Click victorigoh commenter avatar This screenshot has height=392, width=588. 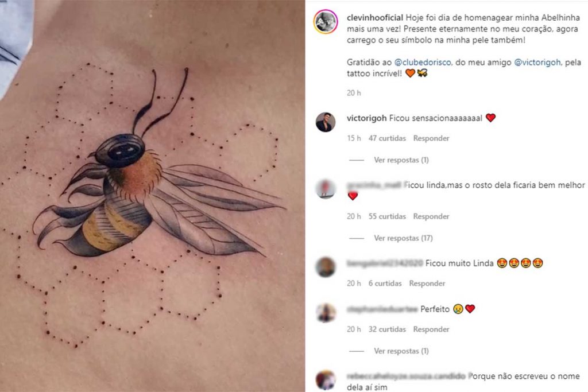pyautogui.click(x=326, y=122)
